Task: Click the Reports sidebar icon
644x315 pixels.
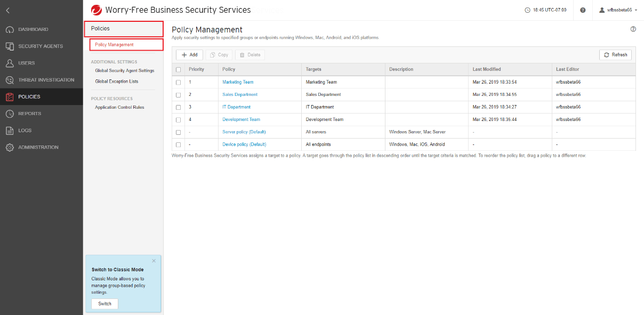Action: click(x=10, y=114)
